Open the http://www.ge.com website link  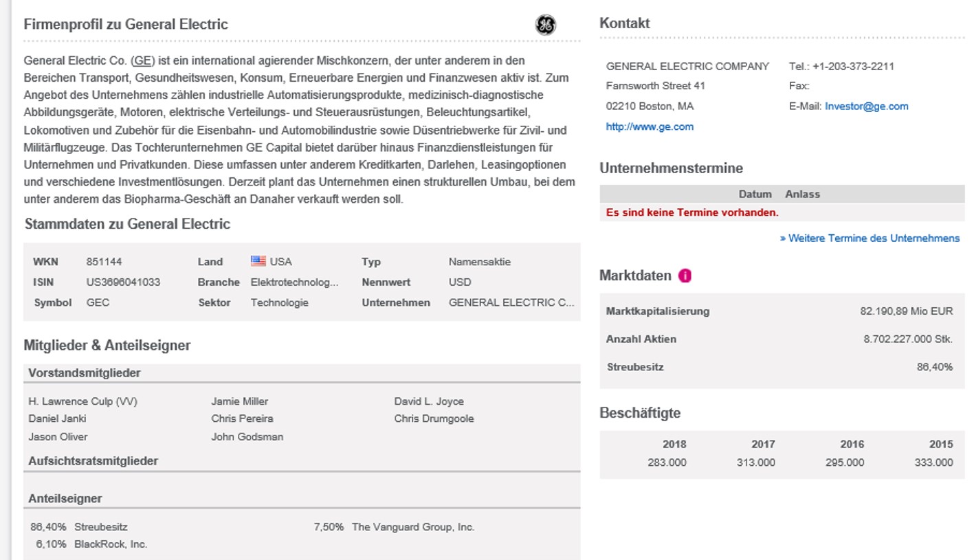click(x=650, y=126)
